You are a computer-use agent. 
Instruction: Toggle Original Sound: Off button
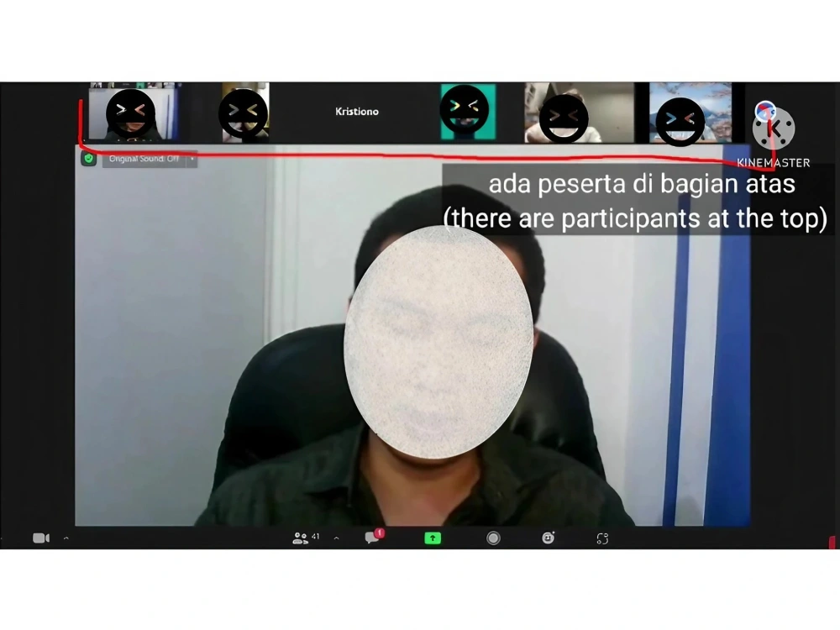click(x=144, y=159)
